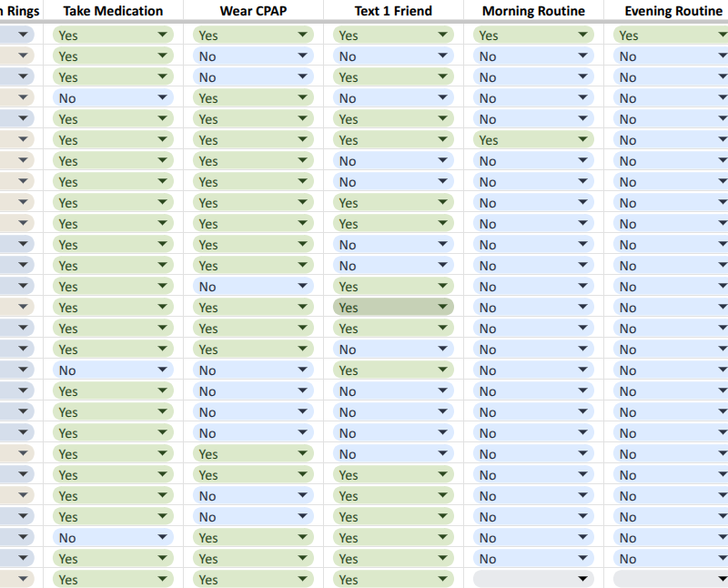Open the bottom-row Wear CPAP Yes chip
This screenshot has height=588, width=728.
(x=254, y=579)
